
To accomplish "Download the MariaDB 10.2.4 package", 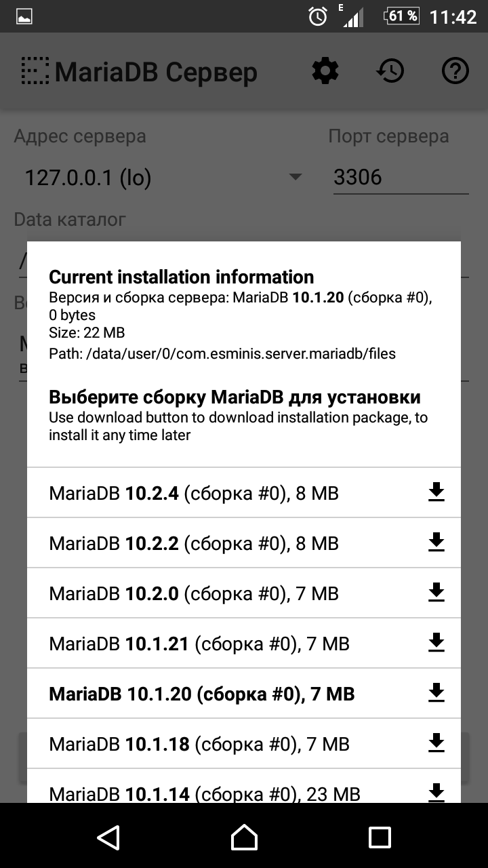I will [x=436, y=492].
